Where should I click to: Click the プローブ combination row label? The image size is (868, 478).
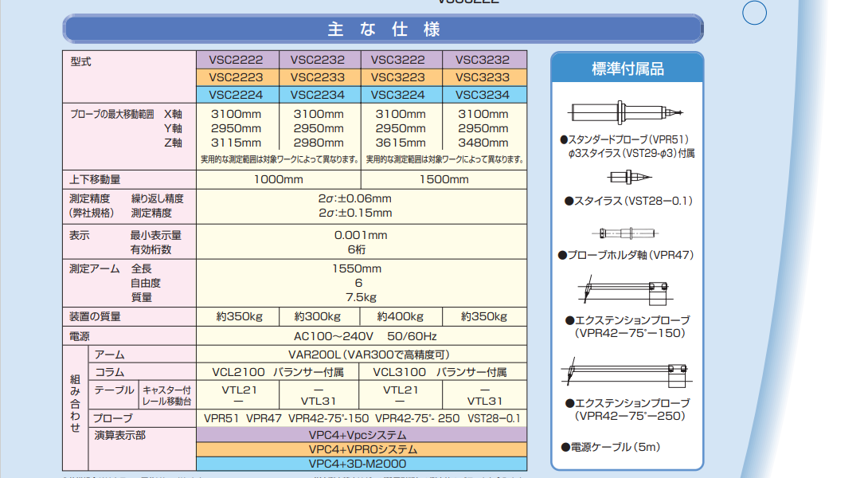coord(114,418)
